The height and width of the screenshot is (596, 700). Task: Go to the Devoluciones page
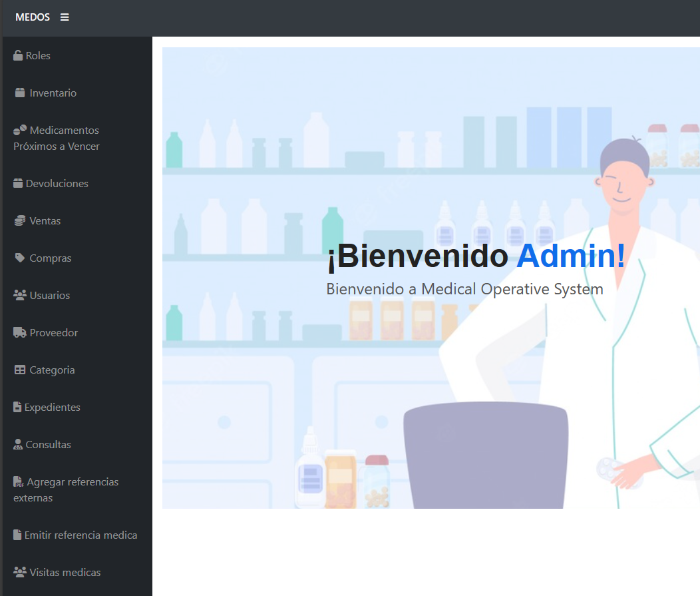57,184
